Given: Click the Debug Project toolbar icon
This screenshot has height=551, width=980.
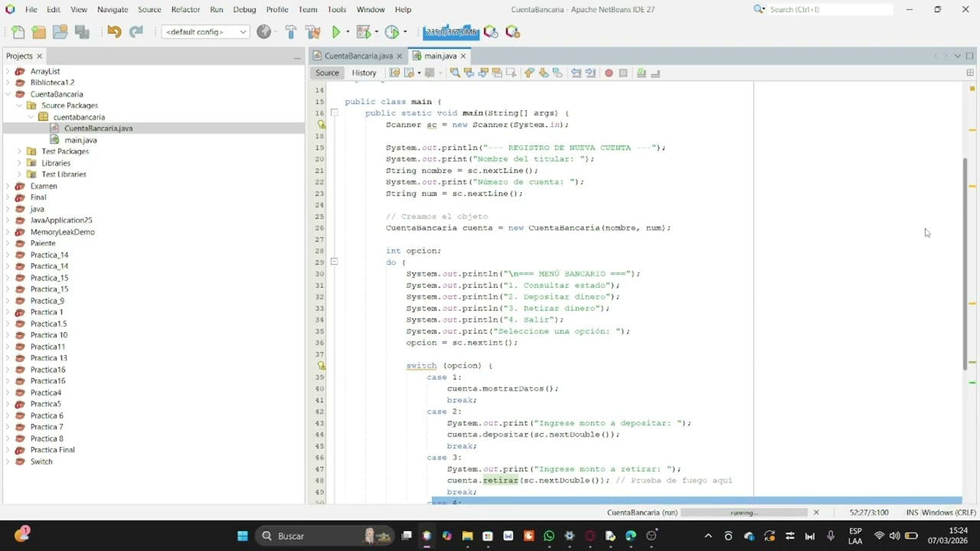Looking at the screenshot, I should (x=363, y=32).
